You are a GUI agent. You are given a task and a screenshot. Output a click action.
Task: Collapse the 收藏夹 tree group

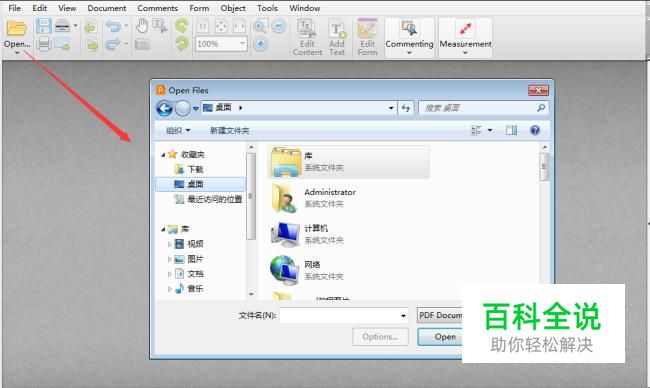point(163,155)
